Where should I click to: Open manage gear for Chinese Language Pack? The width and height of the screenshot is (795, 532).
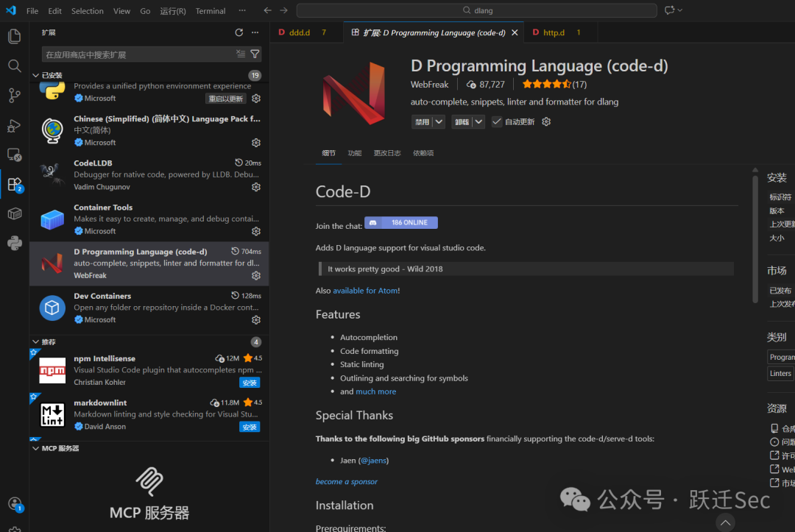[256, 143]
